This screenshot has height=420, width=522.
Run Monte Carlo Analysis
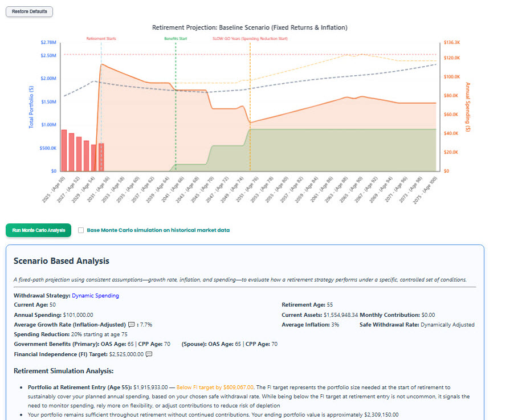tap(38, 230)
